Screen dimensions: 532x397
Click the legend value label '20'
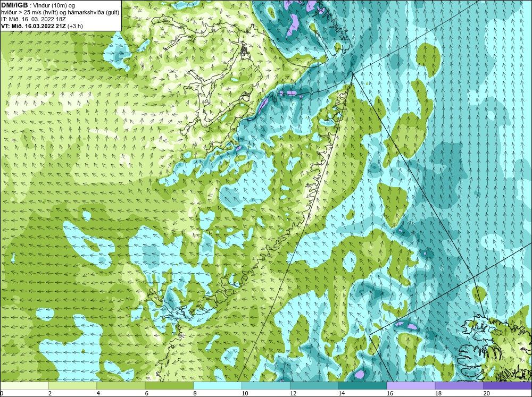pyautogui.click(x=487, y=393)
